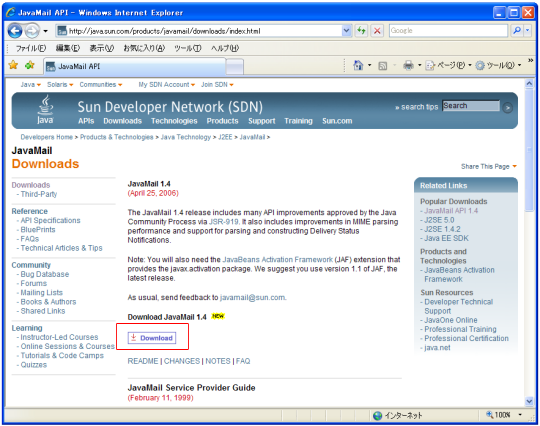Image resolution: width=540 pixels, height=426 pixels.
Task: Open Bug Database in left sidebar
Action: [45, 274]
